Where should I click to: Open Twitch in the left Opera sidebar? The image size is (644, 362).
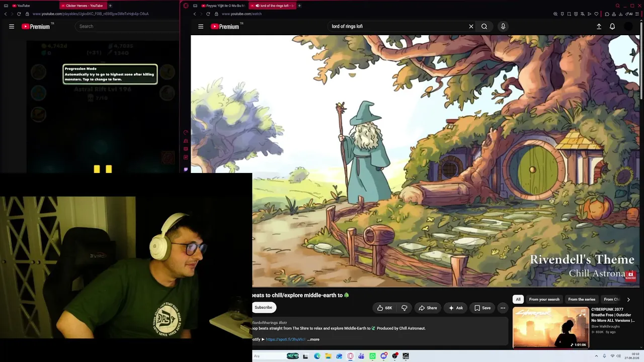coord(186,169)
